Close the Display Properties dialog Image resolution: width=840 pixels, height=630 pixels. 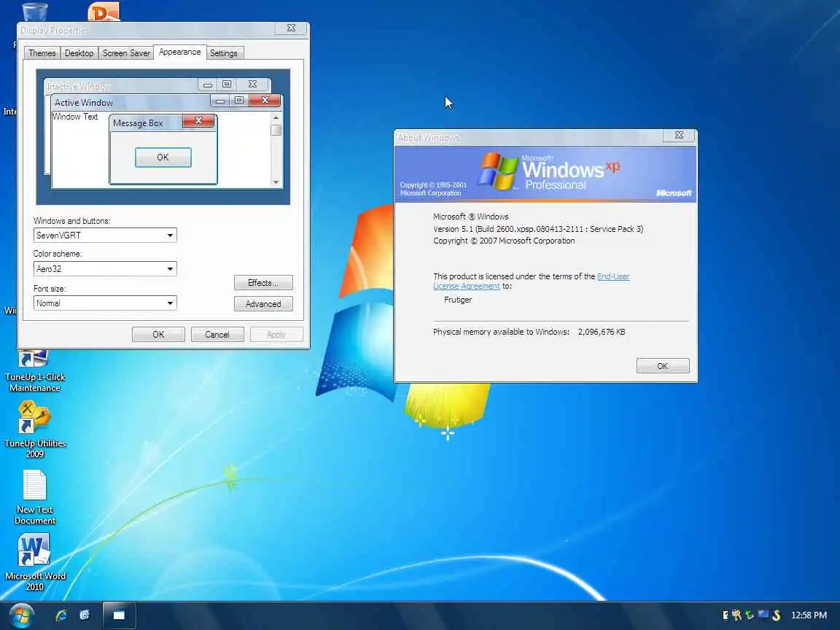pos(291,28)
